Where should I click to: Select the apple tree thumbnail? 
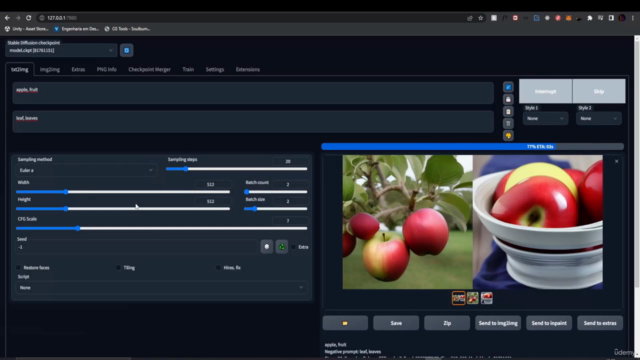click(473, 298)
